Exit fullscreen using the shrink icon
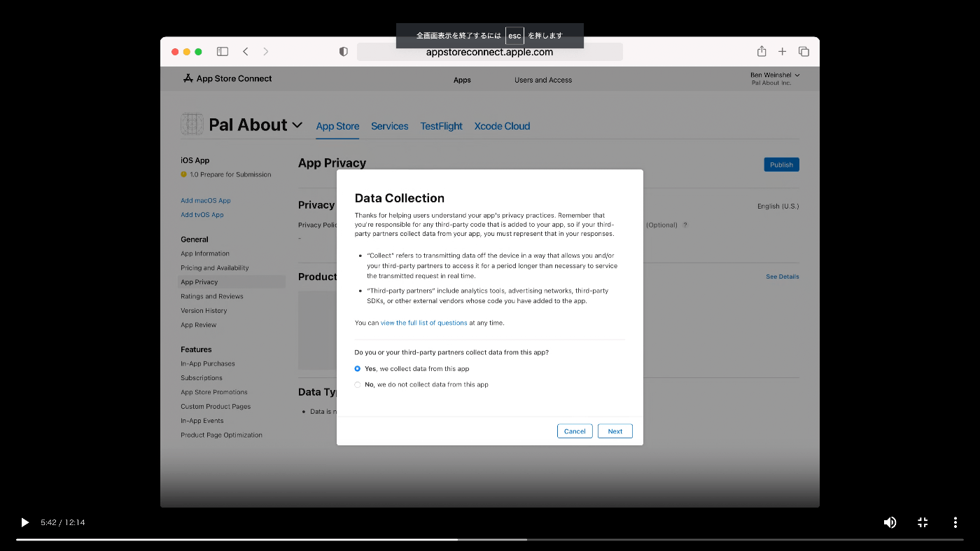The height and width of the screenshot is (551, 980). point(923,522)
